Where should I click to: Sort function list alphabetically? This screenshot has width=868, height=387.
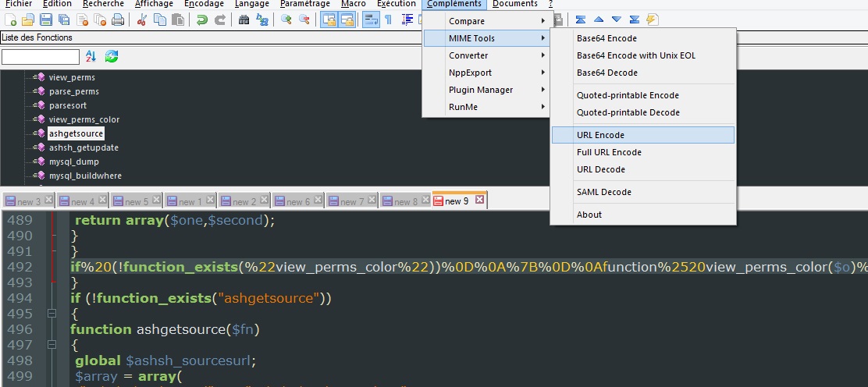click(91, 56)
